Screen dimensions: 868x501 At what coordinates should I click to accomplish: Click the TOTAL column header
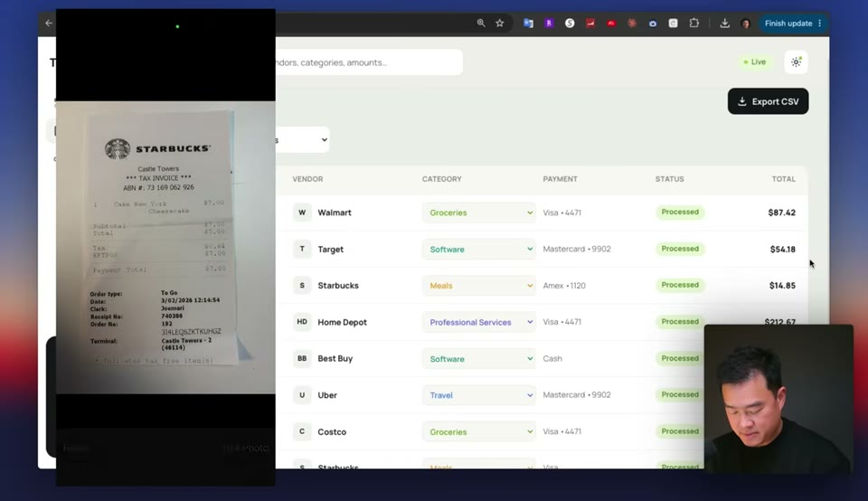pos(783,179)
